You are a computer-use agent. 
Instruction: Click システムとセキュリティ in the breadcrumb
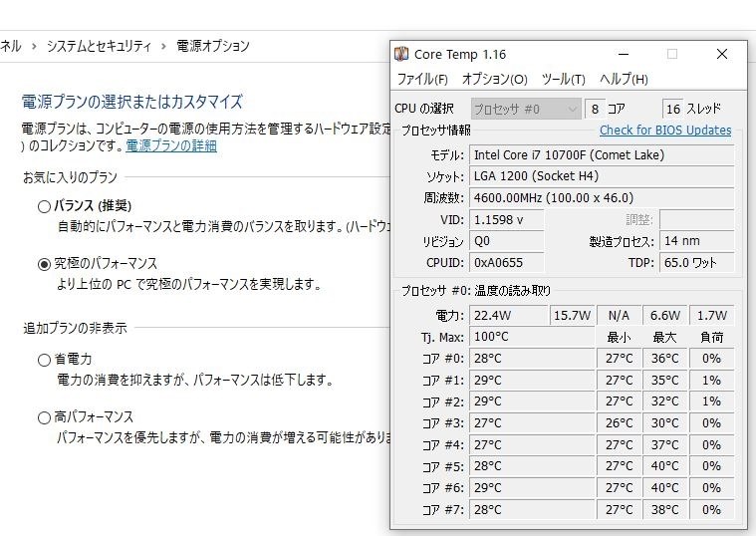(99, 46)
